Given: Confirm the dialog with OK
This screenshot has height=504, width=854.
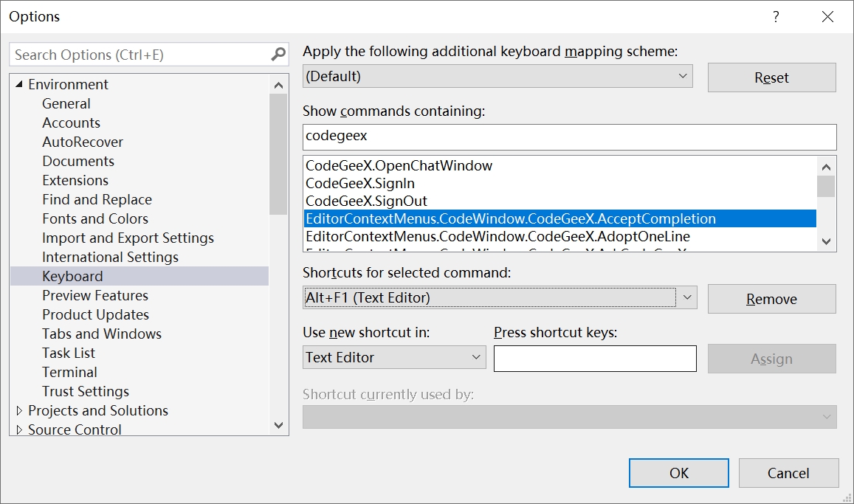Looking at the screenshot, I should 678,473.
